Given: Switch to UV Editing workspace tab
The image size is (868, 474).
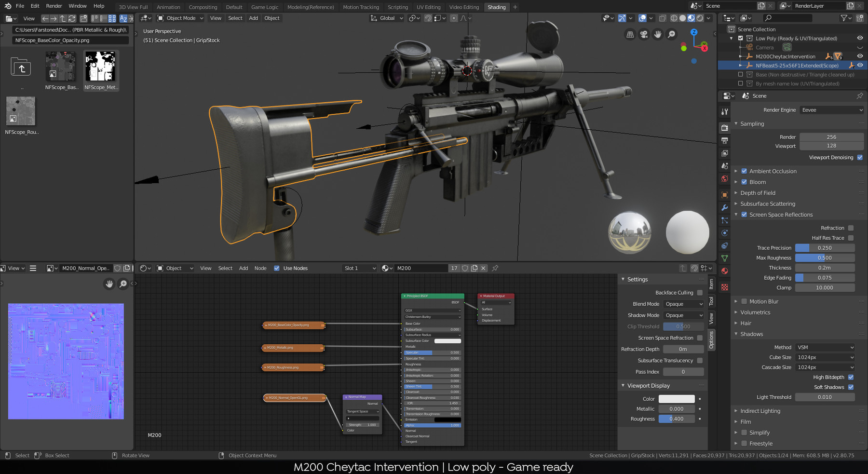Looking at the screenshot, I should coord(428,7).
